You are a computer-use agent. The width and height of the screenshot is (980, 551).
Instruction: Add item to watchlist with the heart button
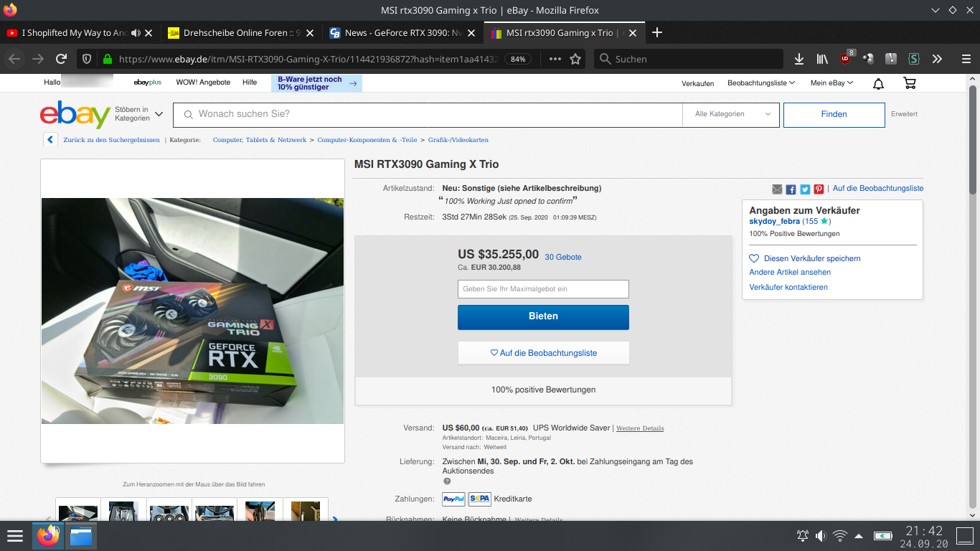click(543, 352)
